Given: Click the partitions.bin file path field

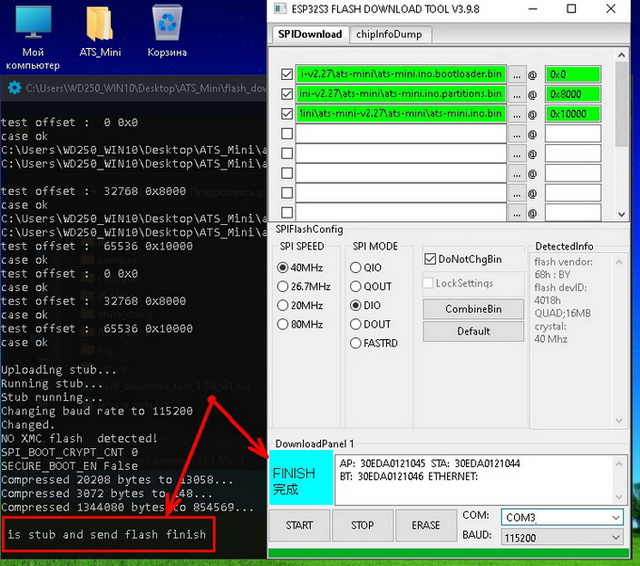Looking at the screenshot, I should tap(401, 94).
